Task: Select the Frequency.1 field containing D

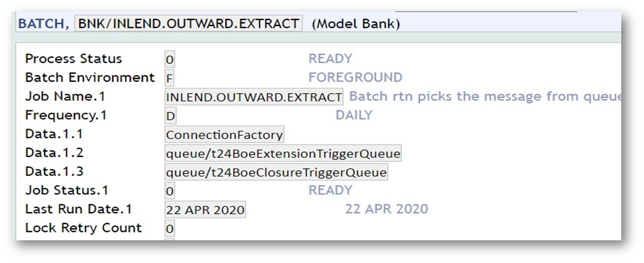Action: [170, 116]
